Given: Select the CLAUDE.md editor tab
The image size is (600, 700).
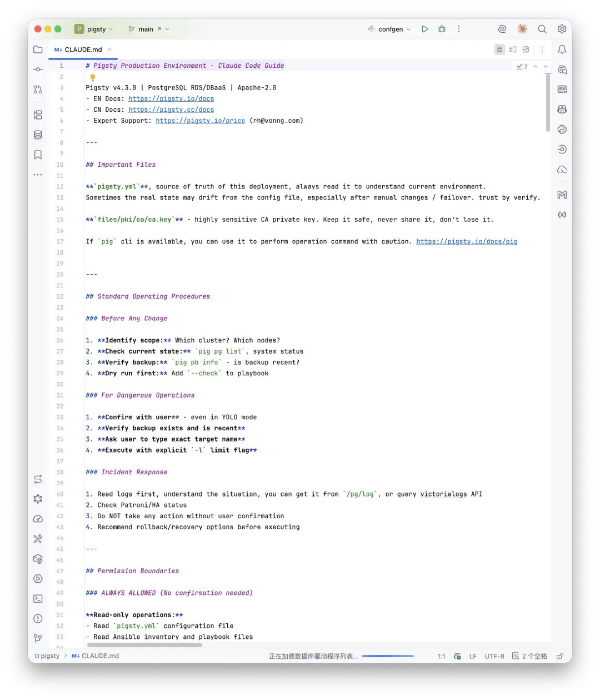Looking at the screenshot, I should (x=83, y=49).
